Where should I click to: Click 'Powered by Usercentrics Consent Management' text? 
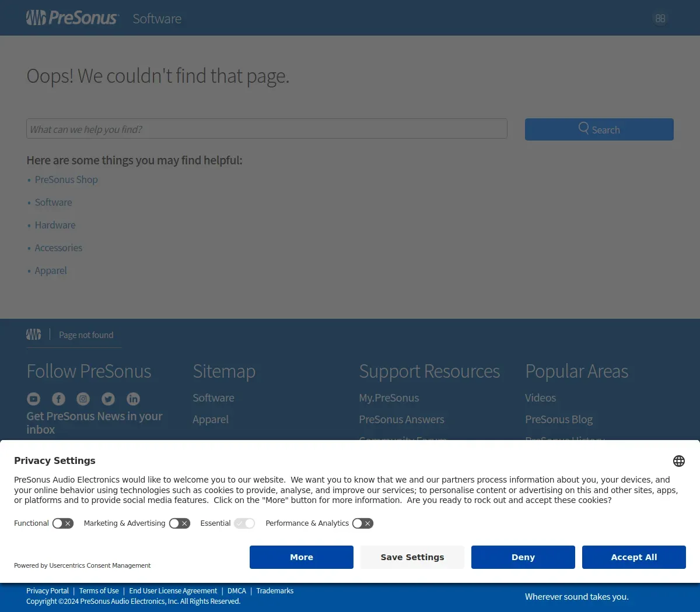(x=82, y=565)
